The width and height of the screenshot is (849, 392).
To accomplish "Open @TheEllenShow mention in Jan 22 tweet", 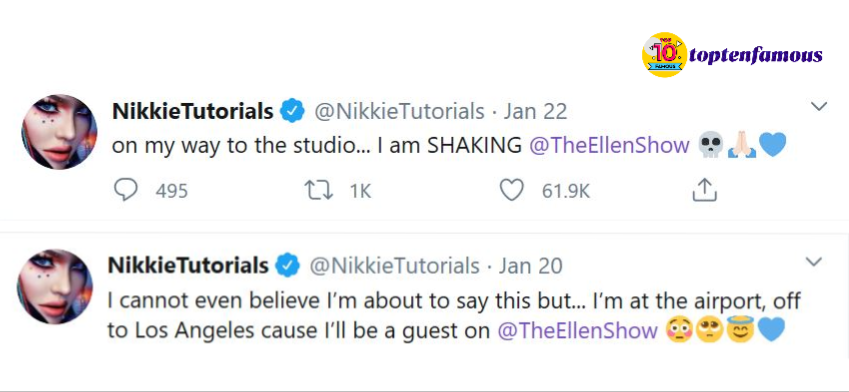I will (x=609, y=146).
